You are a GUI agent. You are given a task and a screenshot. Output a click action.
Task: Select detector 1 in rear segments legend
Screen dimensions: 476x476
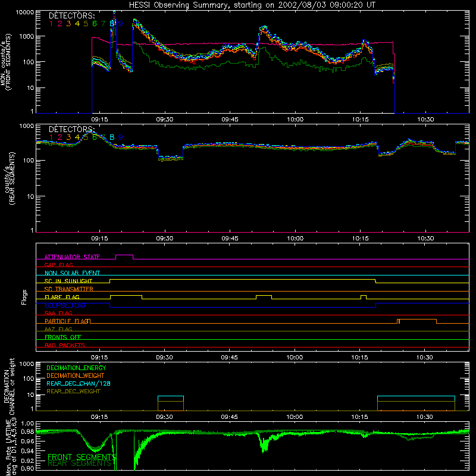coord(51,137)
